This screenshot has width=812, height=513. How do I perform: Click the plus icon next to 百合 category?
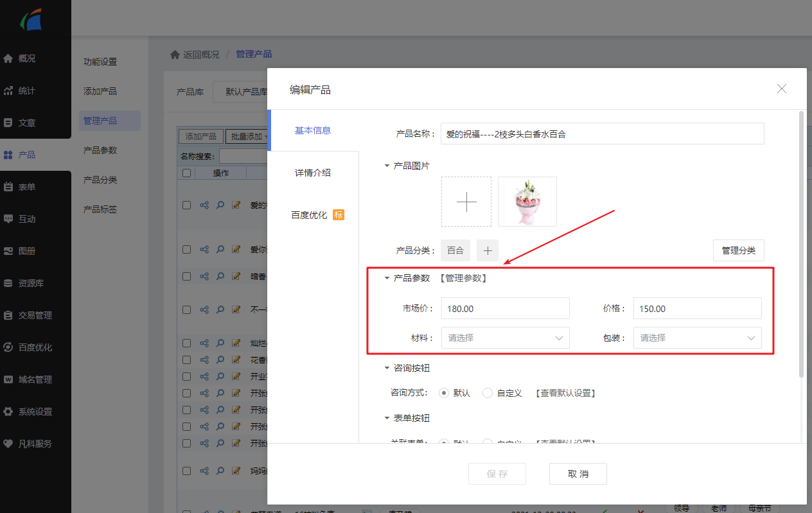[488, 250]
